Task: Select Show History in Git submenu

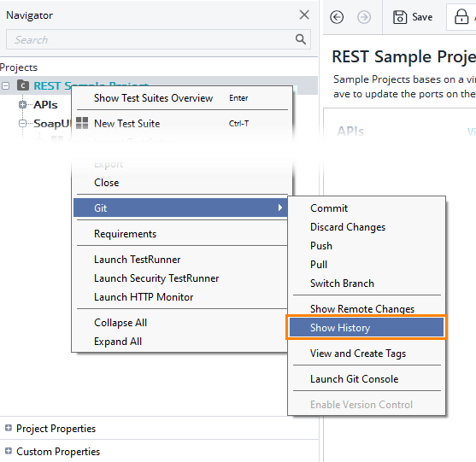Action: click(x=367, y=328)
